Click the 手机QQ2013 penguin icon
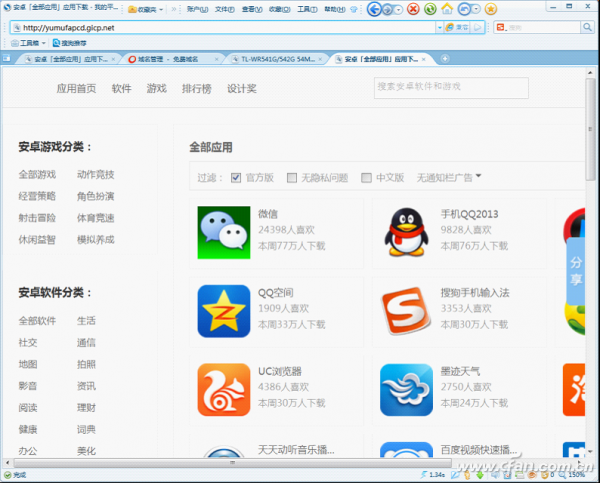600x483 pixels. click(x=406, y=231)
